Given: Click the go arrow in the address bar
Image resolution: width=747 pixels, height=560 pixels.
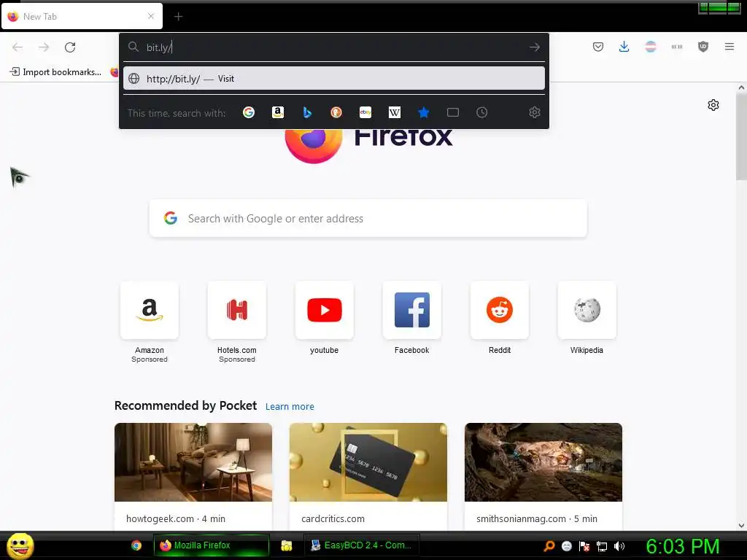Looking at the screenshot, I should [x=535, y=47].
